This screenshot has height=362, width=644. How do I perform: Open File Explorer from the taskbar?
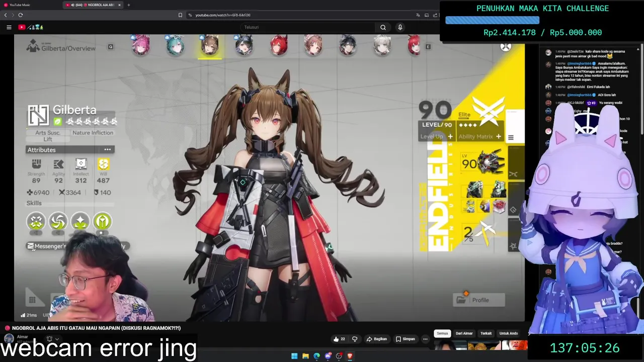(x=305, y=356)
